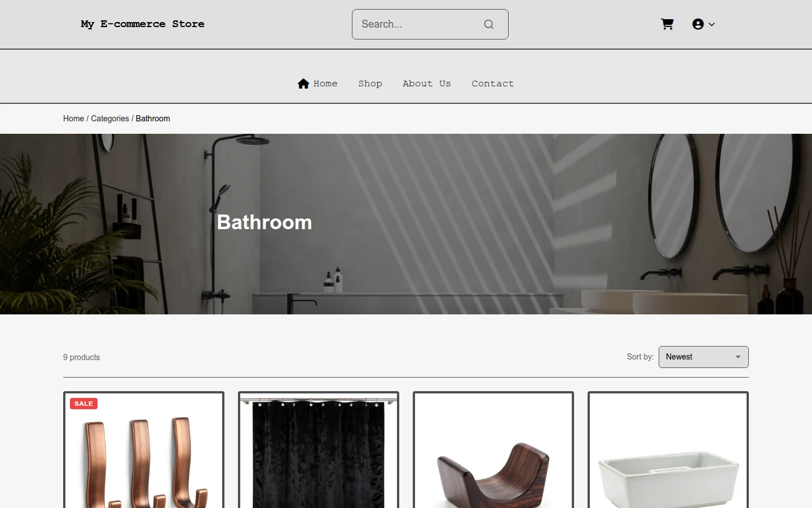Click the sort dropdown arrow
The height and width of the screenshot is (508, 812).
pos(738,357)
